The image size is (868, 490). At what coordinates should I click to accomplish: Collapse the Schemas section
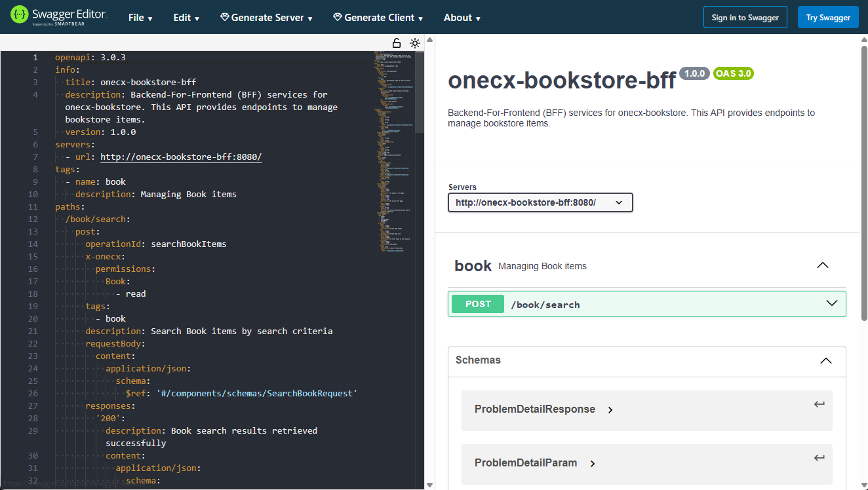pyautogui.click(x=825, y=360)
